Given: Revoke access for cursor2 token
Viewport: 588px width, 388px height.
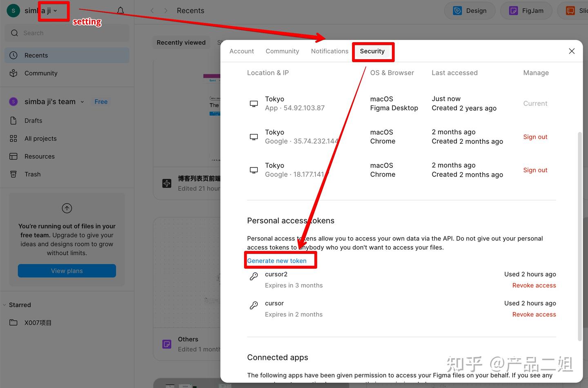Looking at the screenshot, I should pos(534,285).
